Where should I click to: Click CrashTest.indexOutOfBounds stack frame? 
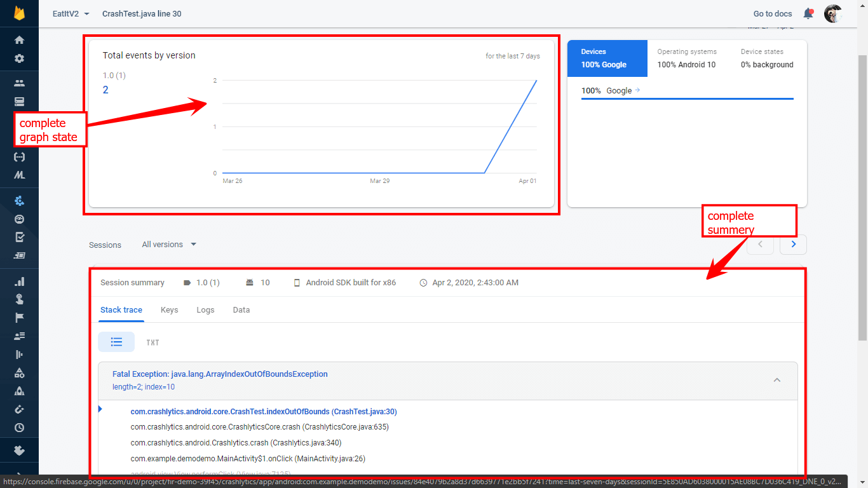264,412
